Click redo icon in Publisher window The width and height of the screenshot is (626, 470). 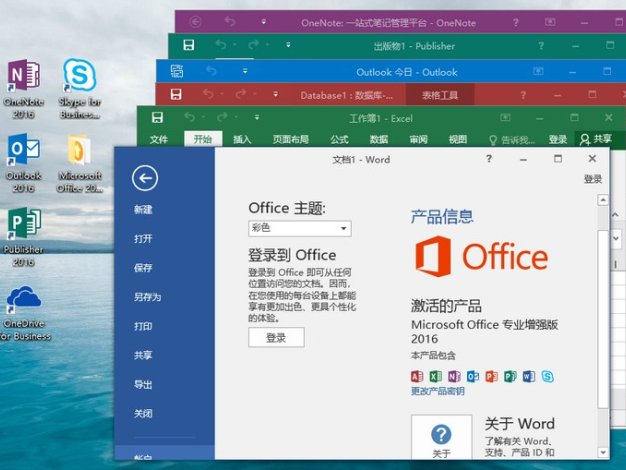(253, 45)
